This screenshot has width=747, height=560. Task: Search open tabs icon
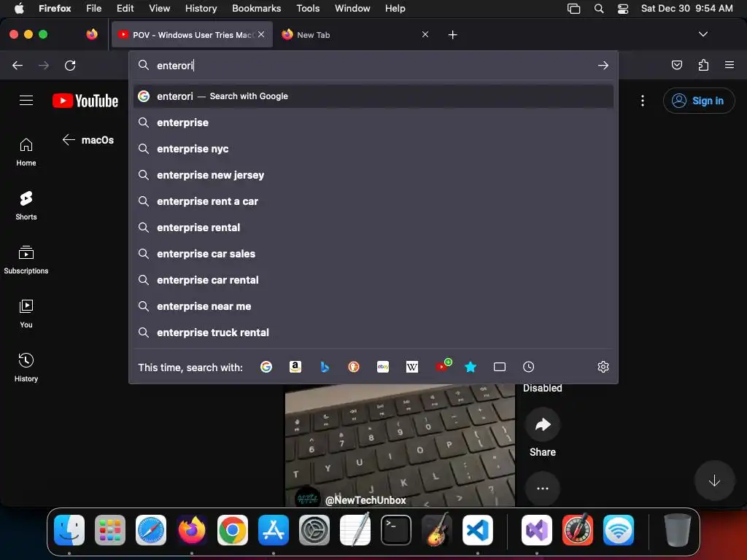point(499,367)
